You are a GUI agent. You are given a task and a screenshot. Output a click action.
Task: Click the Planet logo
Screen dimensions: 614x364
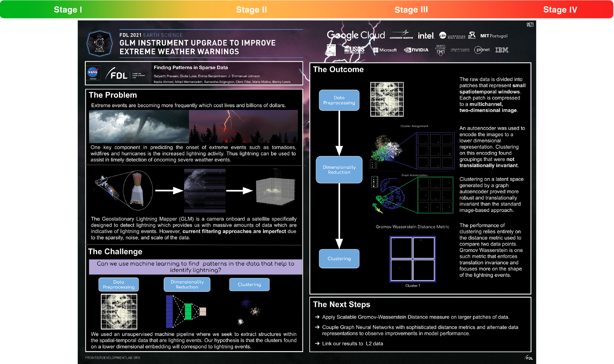pyautogui.click(x=482, y=50)
